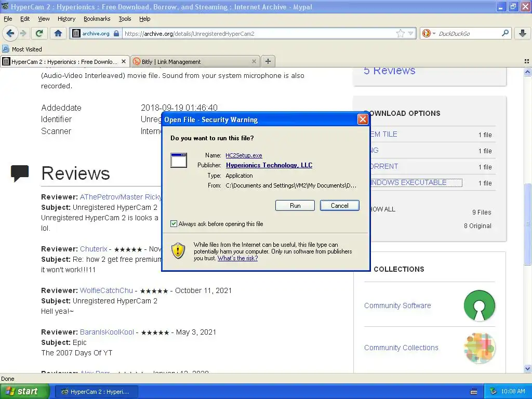Open the Community Collections link
Image resolution: width=532 pixels, height=399 pixels.
(401, 348)
